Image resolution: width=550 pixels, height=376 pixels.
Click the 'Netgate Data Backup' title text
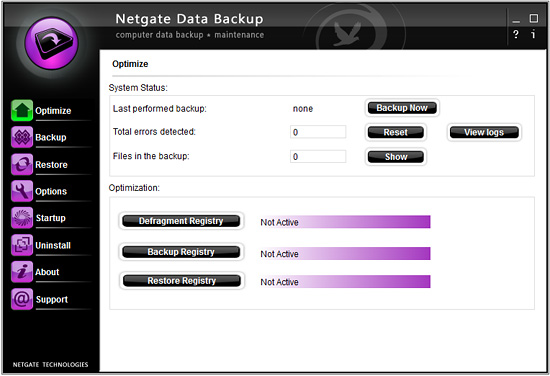tap(189, 19)
